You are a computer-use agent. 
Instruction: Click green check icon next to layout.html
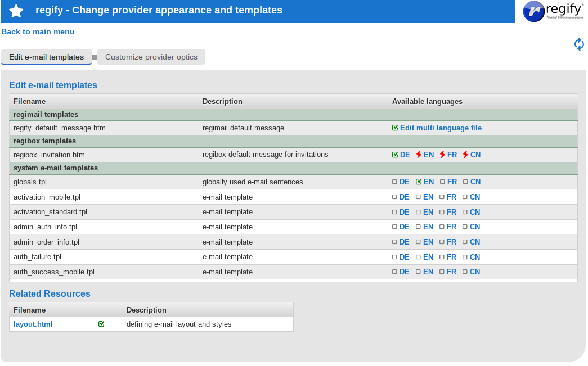pos(101,324)
